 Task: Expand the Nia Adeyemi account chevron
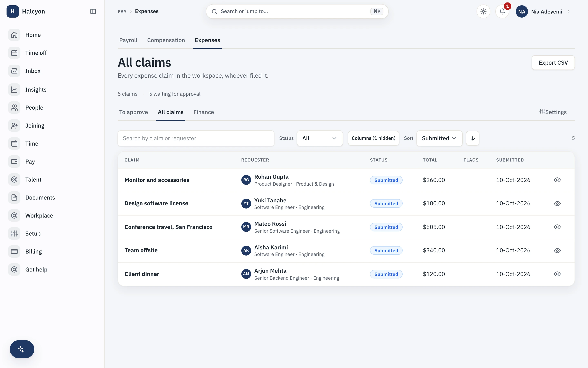568,11
